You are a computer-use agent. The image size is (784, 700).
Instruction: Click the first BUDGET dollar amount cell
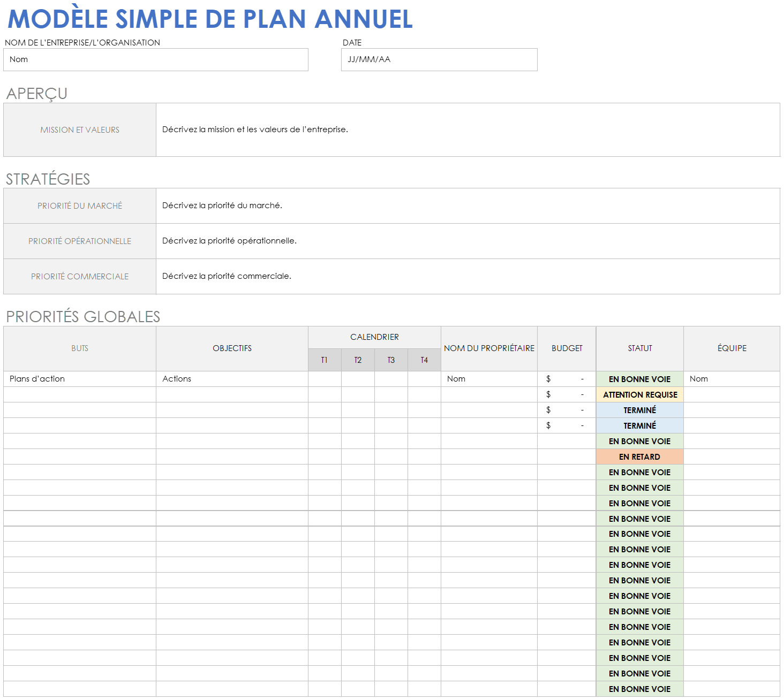point(565,379)
